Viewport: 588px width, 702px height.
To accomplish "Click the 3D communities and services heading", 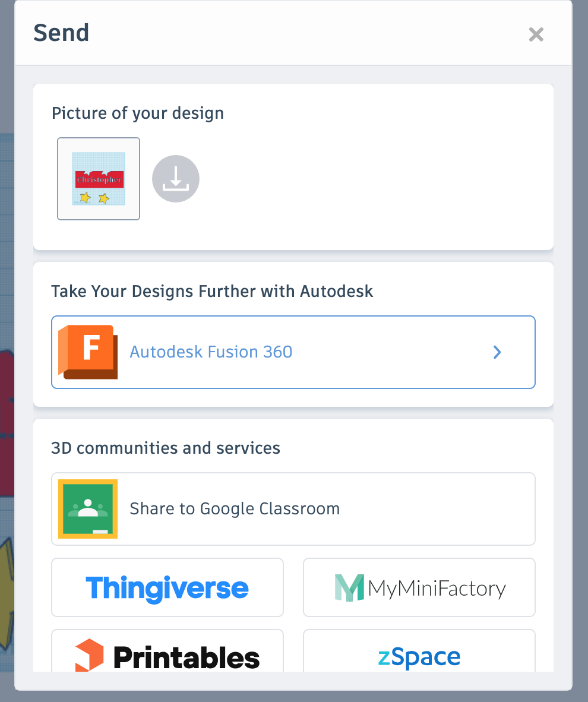I will (166, 448).
